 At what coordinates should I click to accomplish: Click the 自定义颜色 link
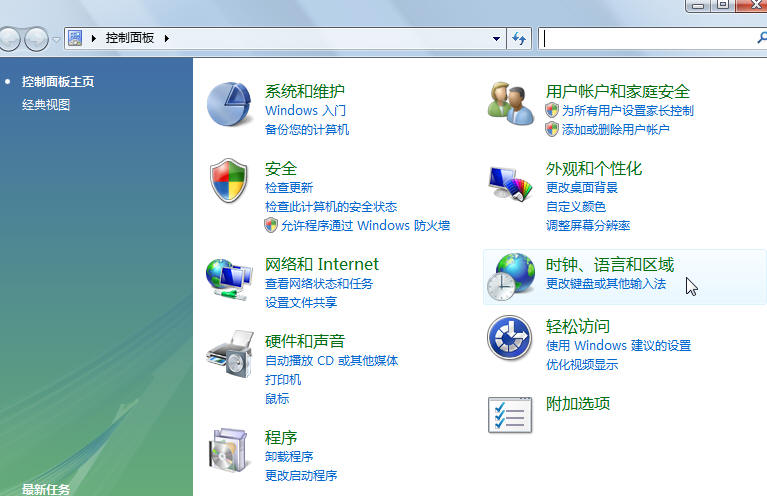pos(576,206)
